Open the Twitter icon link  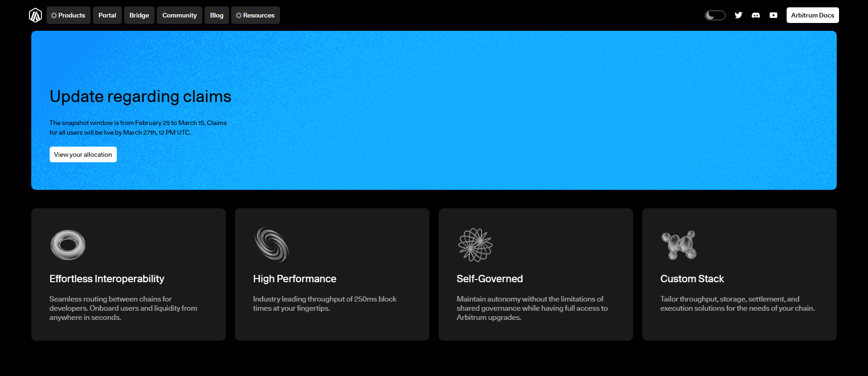[x=738, y=15]
